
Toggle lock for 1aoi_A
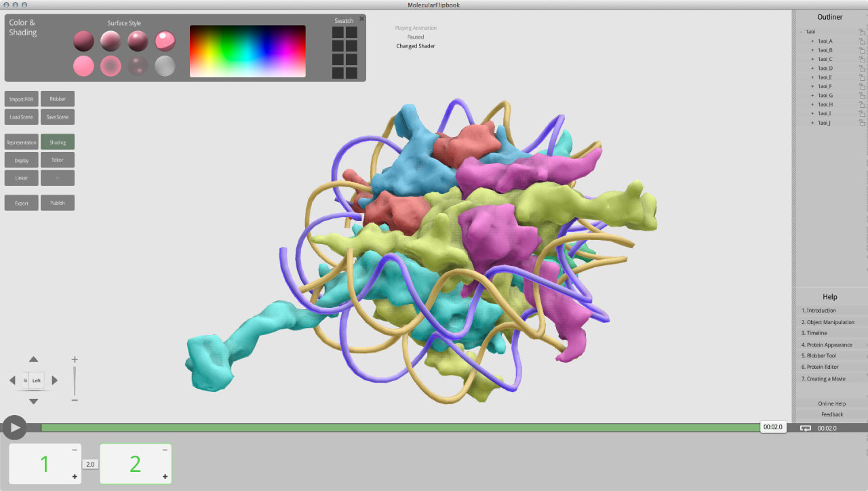[862, 41]
